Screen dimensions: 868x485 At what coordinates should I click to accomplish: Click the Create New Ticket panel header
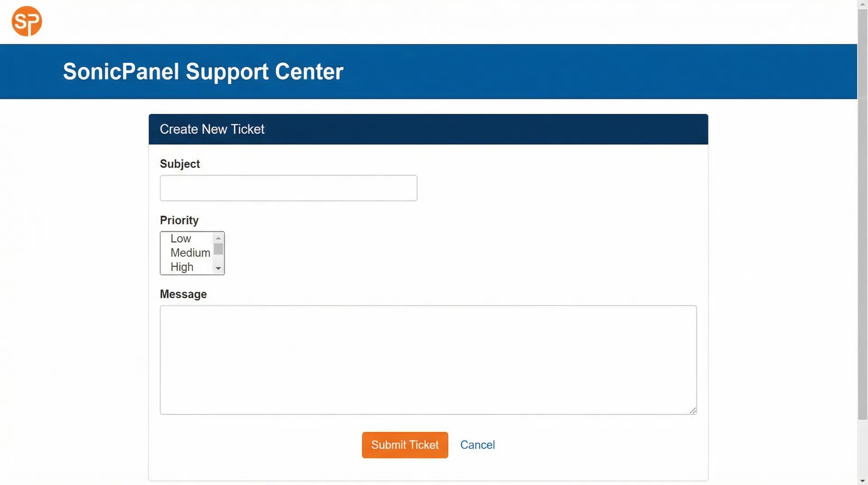(x=428, y=129)
